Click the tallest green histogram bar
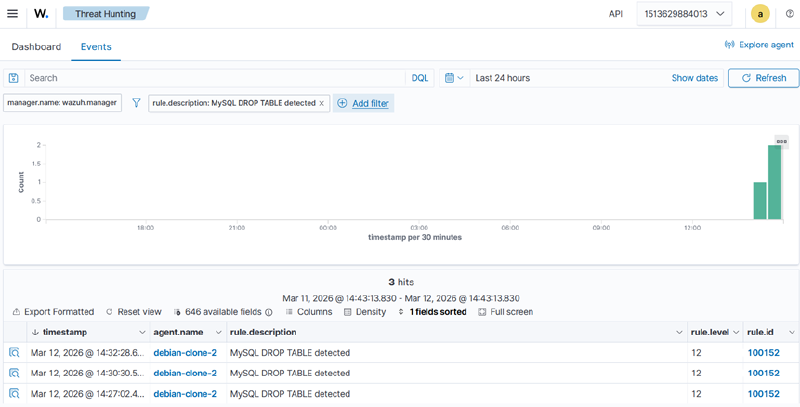The width and height of the screenshot is (800, 407). 774,182
